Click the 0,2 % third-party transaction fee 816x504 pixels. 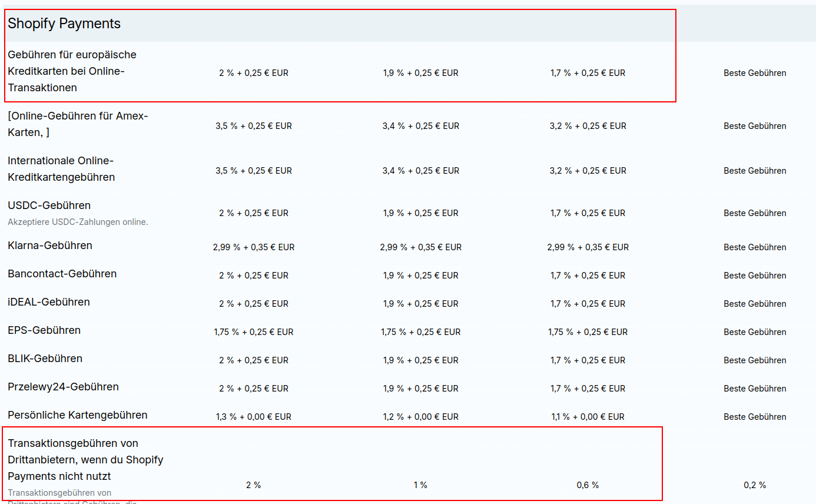coord(755,485)
